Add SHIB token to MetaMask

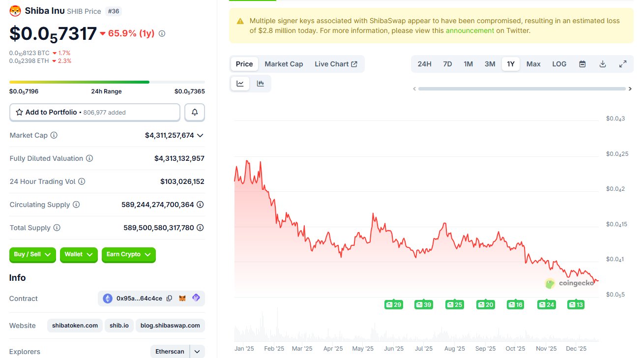[x=182, y=298]
